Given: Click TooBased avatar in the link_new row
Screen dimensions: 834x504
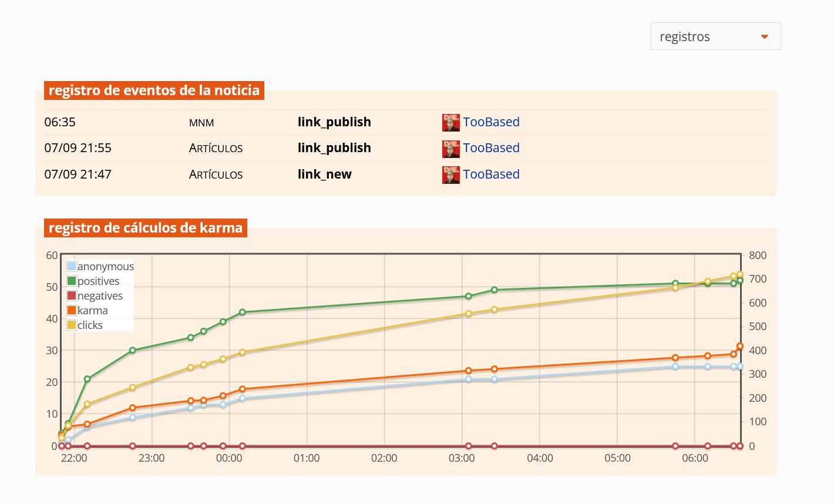Looking at the screenshot, I should (450, 175).
